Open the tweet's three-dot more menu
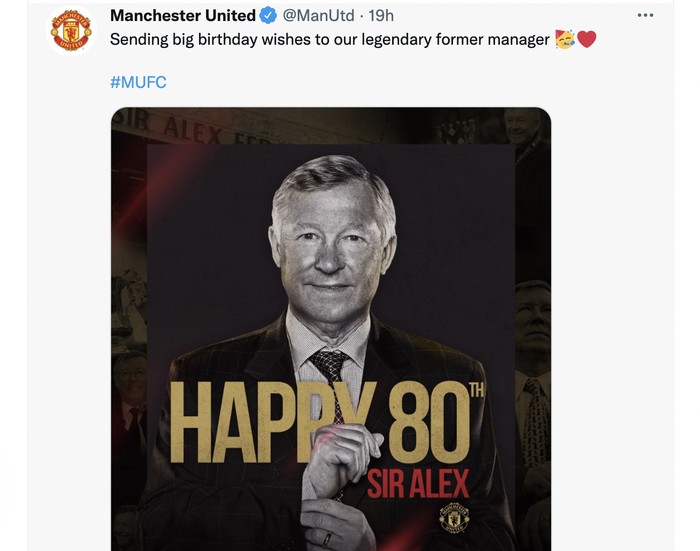This screenshot has width=700, height=551. (645, 15)
